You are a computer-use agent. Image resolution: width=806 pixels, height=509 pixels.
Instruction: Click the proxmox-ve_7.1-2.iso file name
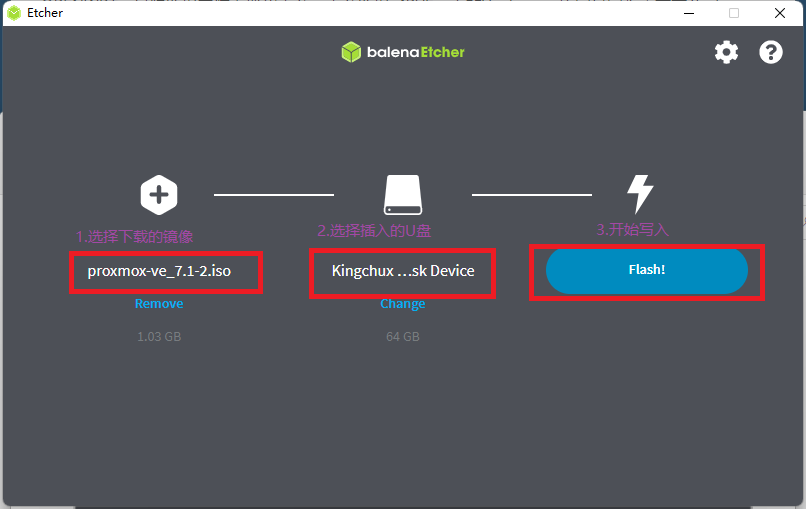tap(159, 271)
